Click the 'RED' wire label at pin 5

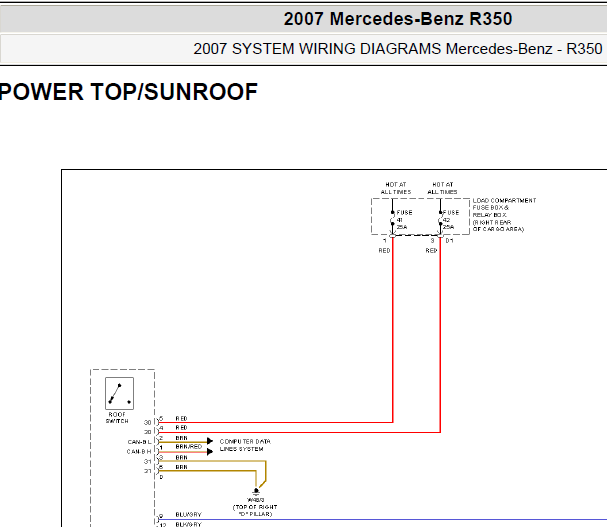[181, 419]
